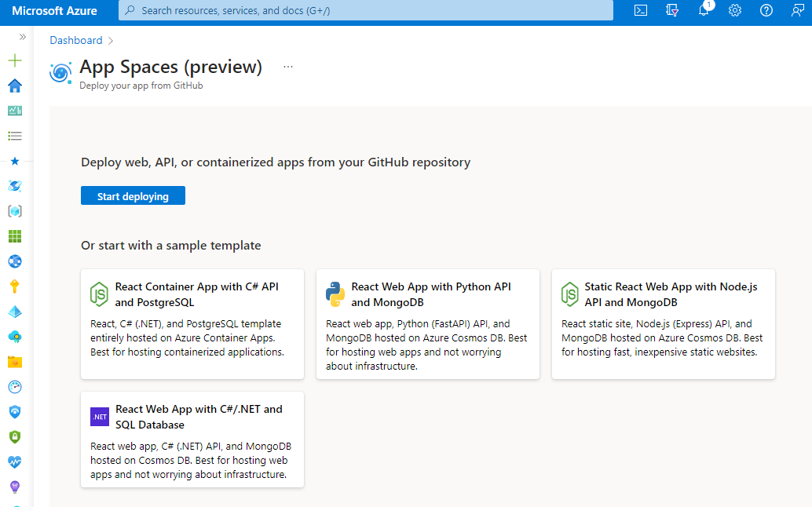Click the green plus Create a resource icon
The height and width of the screenshot is (507, 812).
14,60
